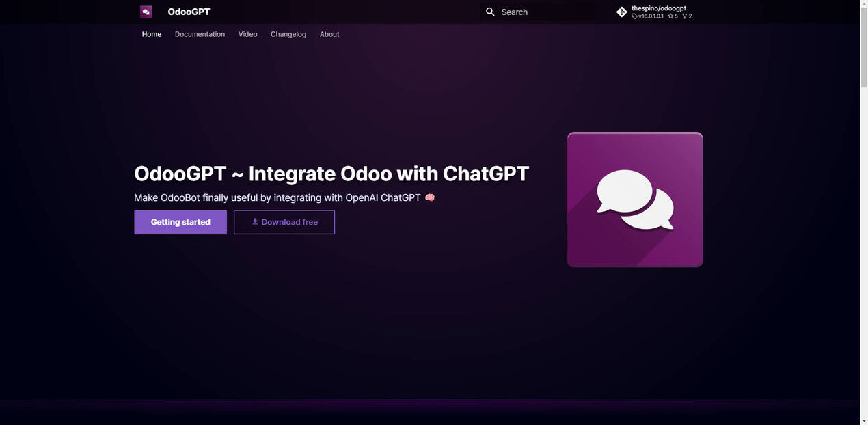868x425 pixels.
Task: Open the thespino/odoogpt repository icon
Action: click(x=621, y=12)
